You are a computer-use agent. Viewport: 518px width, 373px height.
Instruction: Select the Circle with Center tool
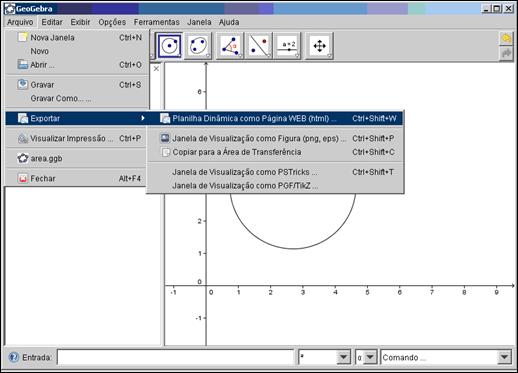(170, 46)
